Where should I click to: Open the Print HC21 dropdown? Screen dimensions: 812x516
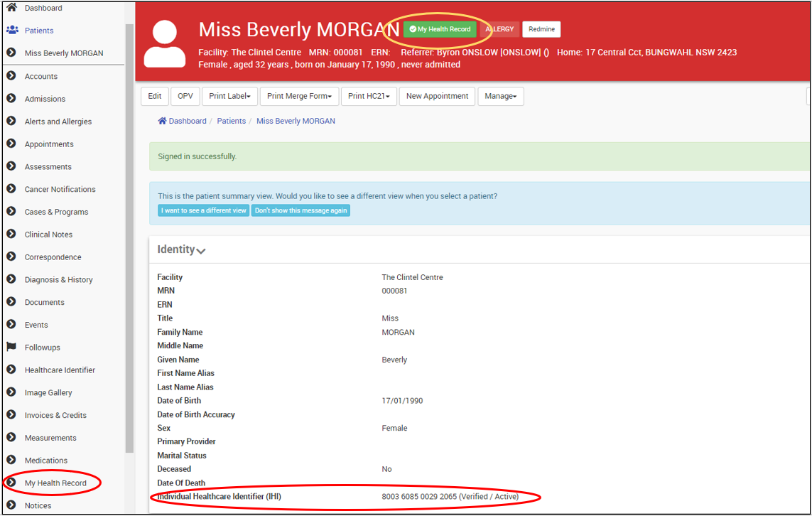369,97
